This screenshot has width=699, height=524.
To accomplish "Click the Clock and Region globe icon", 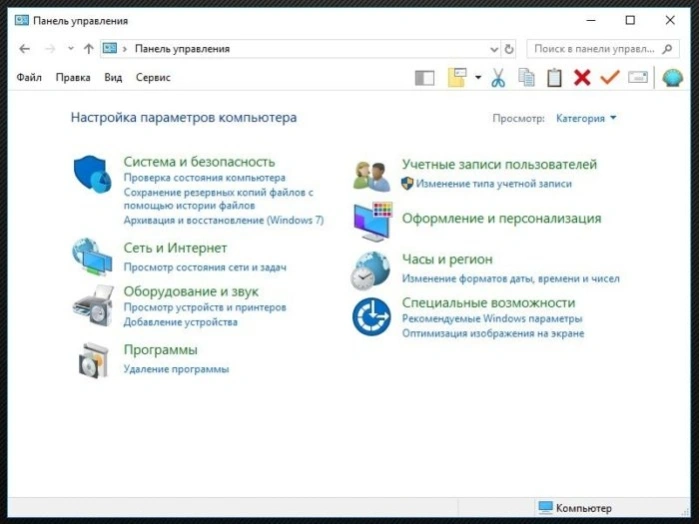I will (x=370, y=270).
